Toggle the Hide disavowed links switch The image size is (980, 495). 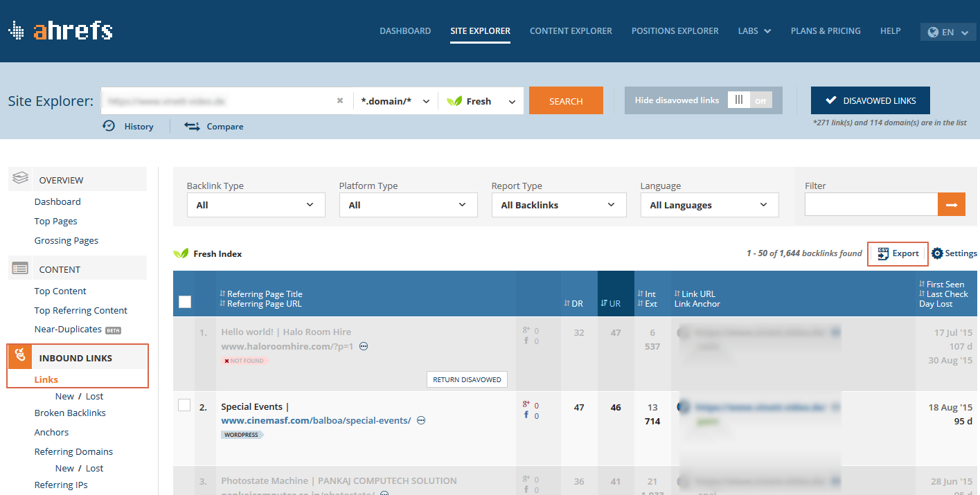(749, 100)
